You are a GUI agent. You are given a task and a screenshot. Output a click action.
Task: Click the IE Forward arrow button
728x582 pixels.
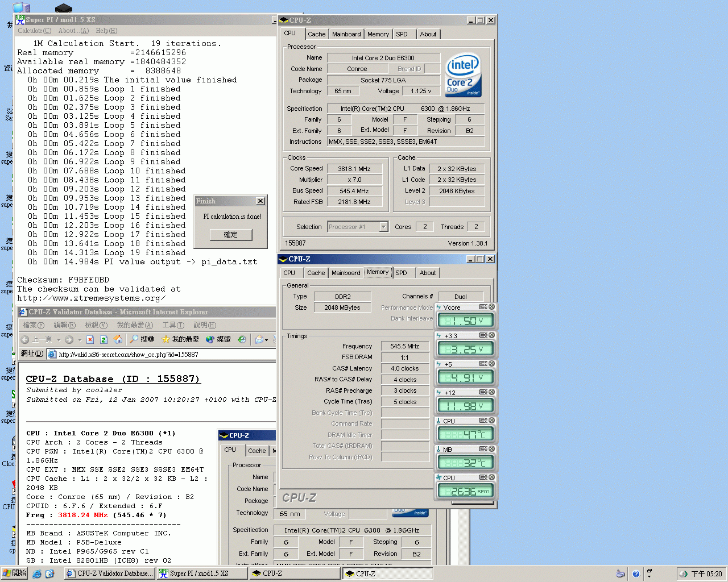(x=69, y=339)
